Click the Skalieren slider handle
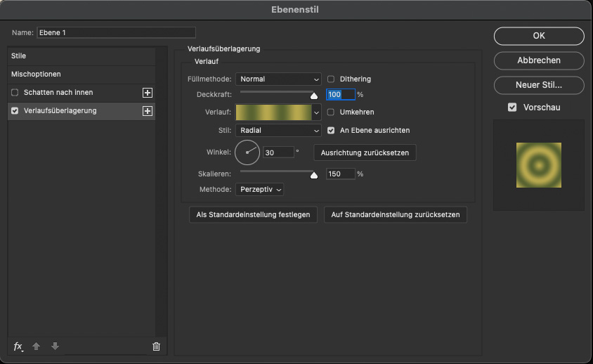593x364 pixels. (x=314, y=175)
